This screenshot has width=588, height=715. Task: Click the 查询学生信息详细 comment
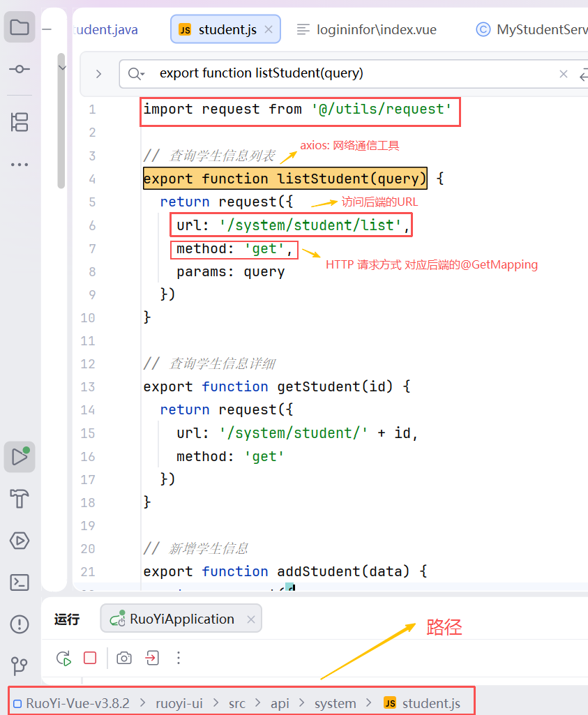[222, 364]
